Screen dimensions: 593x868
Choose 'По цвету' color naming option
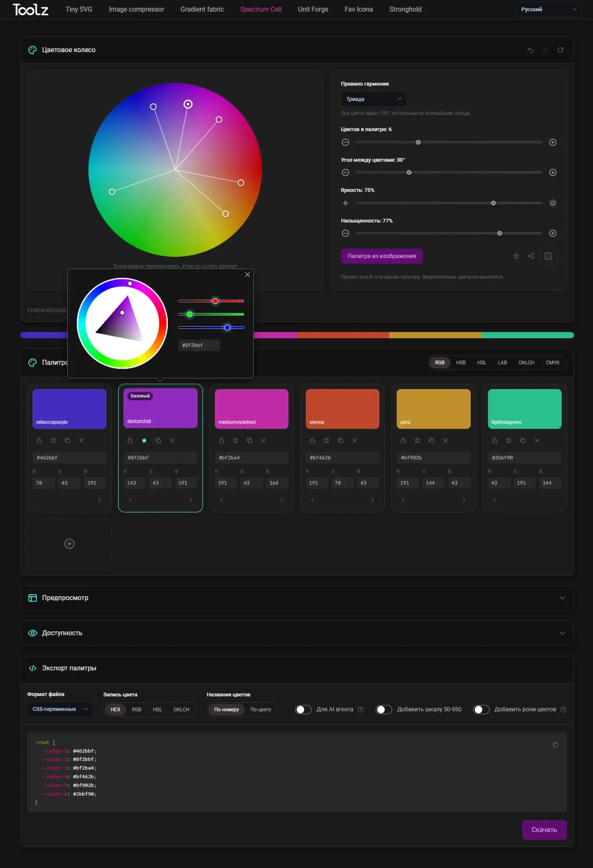[x=260, y=709]
